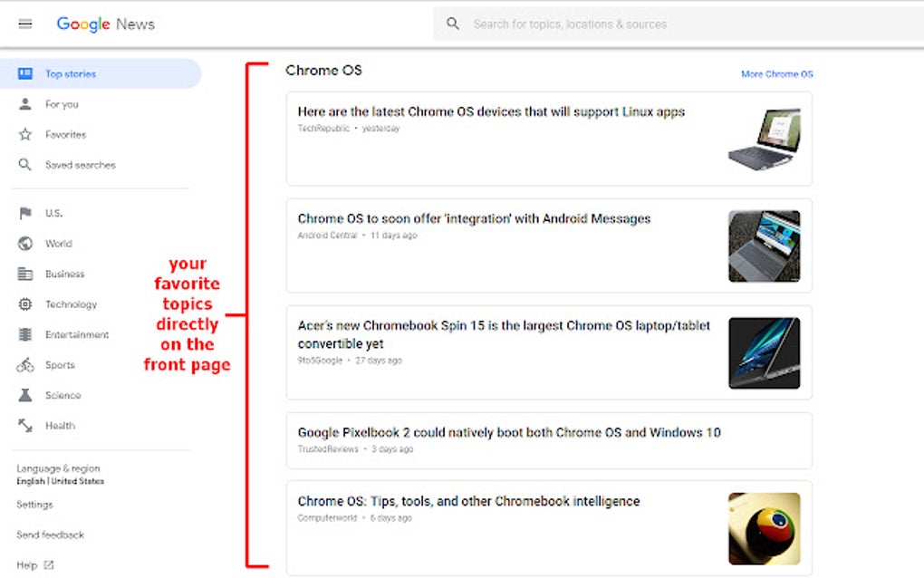Open Settings in the sidebar
This screenshot has width=924, height=578.
pos(34,505)
